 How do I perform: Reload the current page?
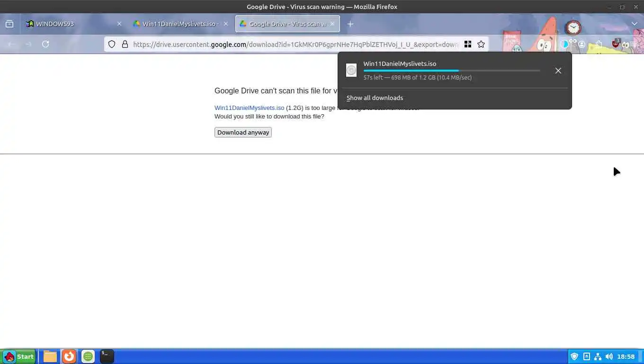(45, 44)
